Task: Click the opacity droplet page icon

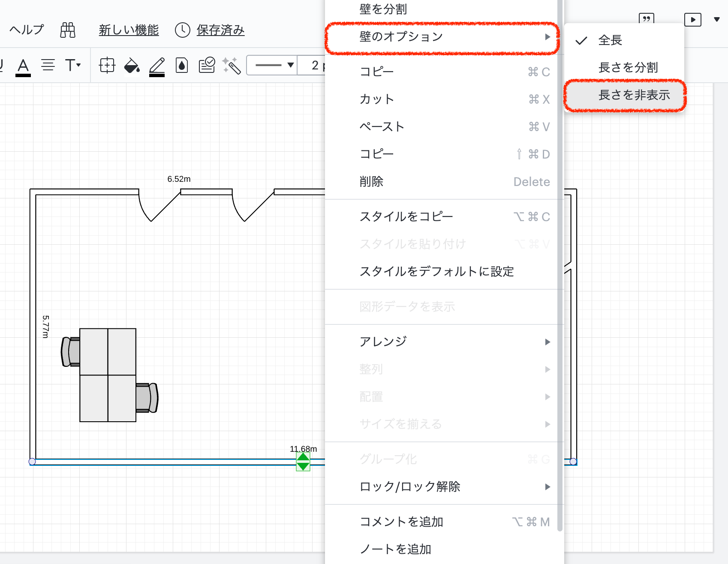Action: (x=182, y=66)
